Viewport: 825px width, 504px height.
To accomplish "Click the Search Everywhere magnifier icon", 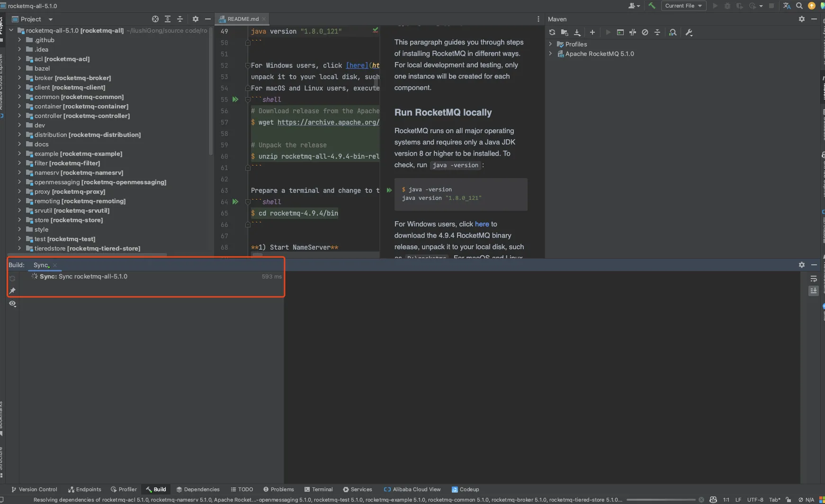I will pos(799,6).
